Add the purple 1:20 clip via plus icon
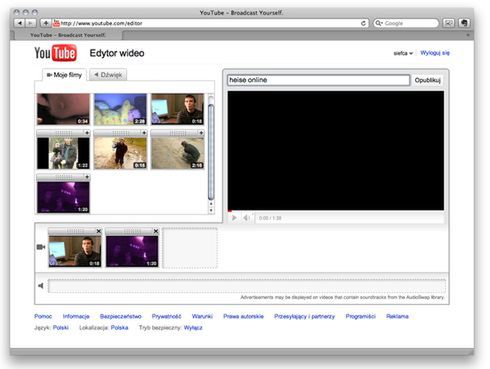 [87, 177]
